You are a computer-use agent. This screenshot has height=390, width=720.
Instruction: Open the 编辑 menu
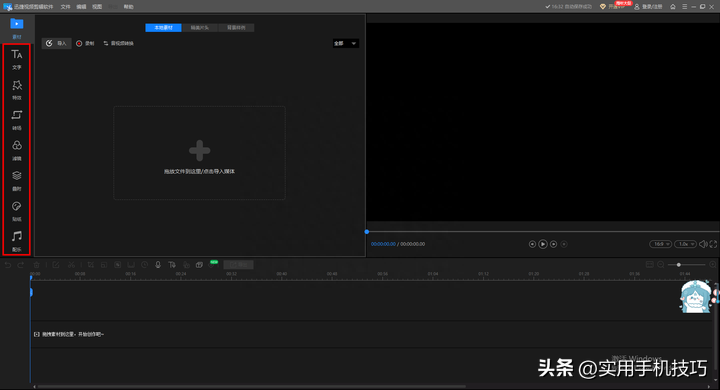[x=81, y=7]
